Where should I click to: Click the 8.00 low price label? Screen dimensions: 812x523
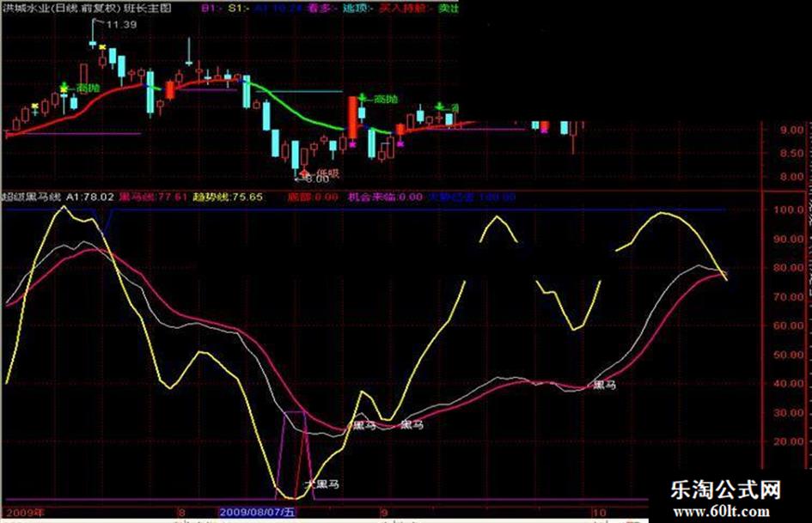(x=317, y=179)
